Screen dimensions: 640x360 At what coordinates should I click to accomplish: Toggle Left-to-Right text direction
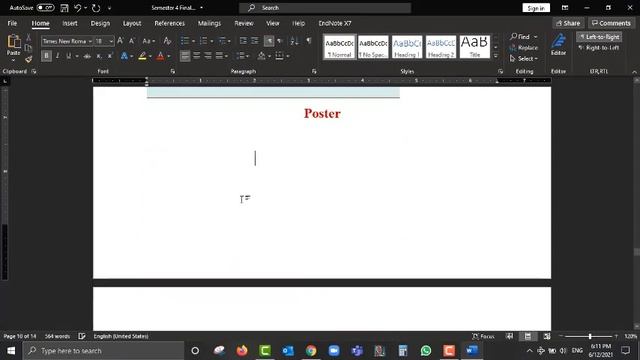pos(599,37)
